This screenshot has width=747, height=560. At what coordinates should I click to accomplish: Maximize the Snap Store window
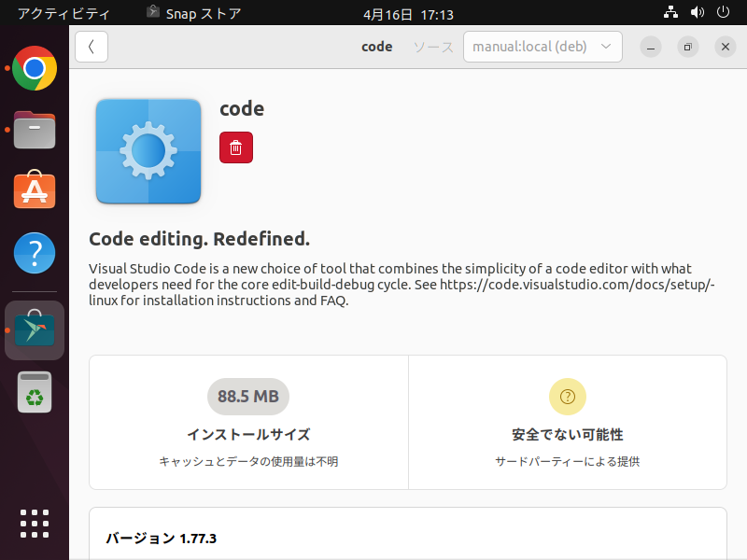[688, 47]
